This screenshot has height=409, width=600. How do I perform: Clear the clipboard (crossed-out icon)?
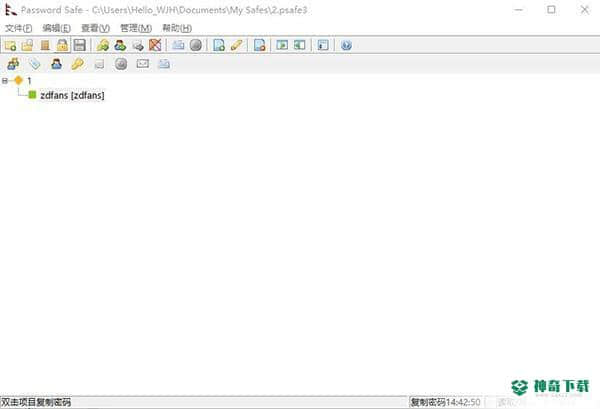point(155,45)
